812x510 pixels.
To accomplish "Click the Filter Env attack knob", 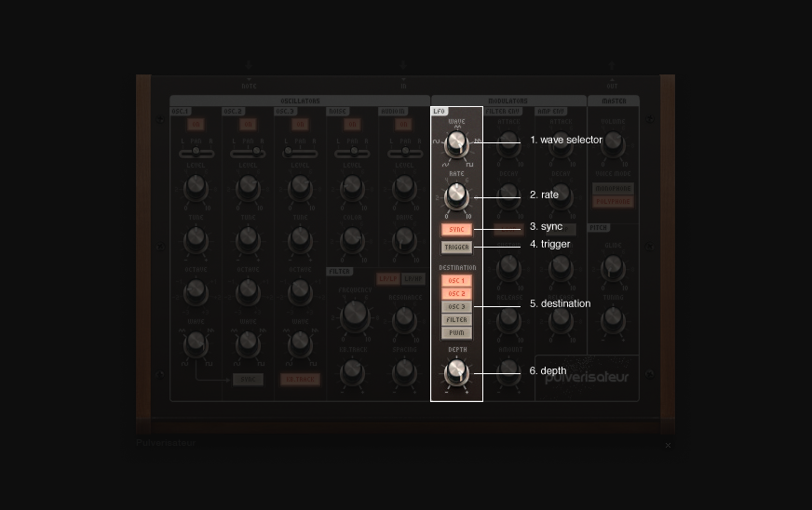I will (508, 143).
